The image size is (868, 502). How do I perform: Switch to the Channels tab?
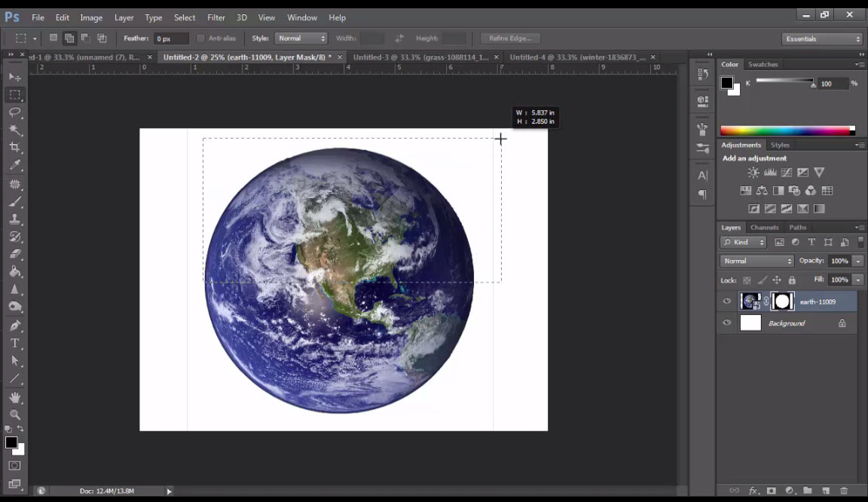(764, 227)
